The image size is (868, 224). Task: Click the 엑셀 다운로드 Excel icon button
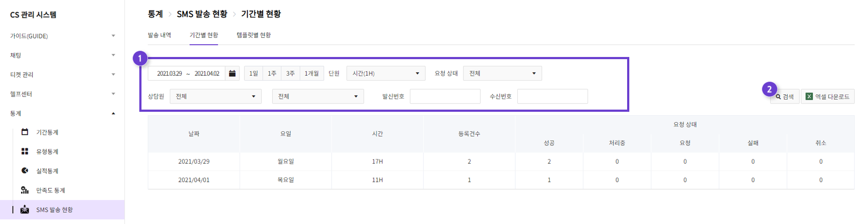[828, 97]
